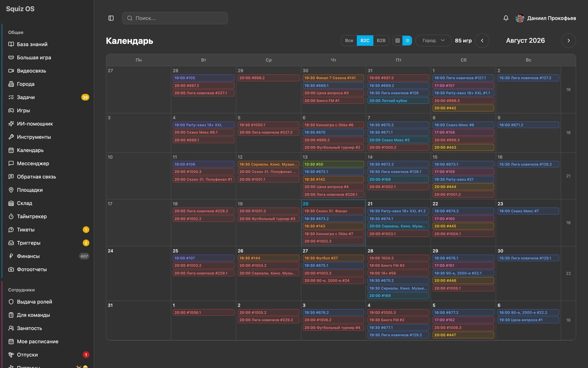Switch to grid calendar view
Screen dimensions: 588x368
398,40
